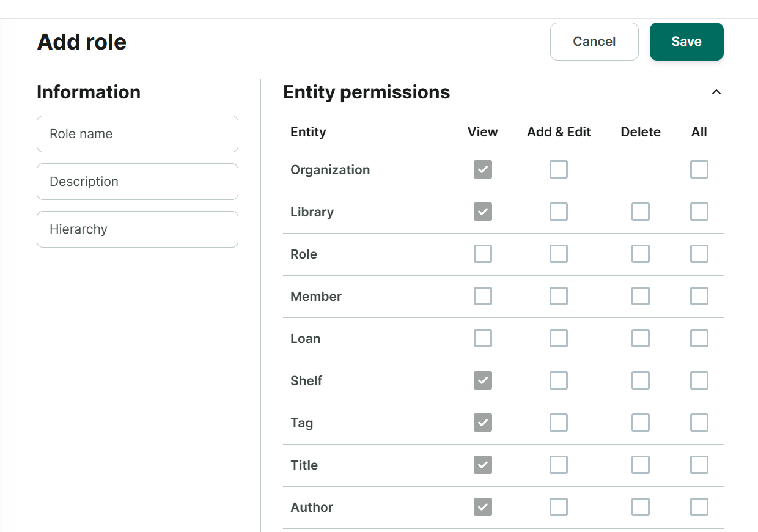758x532 pixels.
Task: Check Delete permission for Role
Action: [641, 254]
